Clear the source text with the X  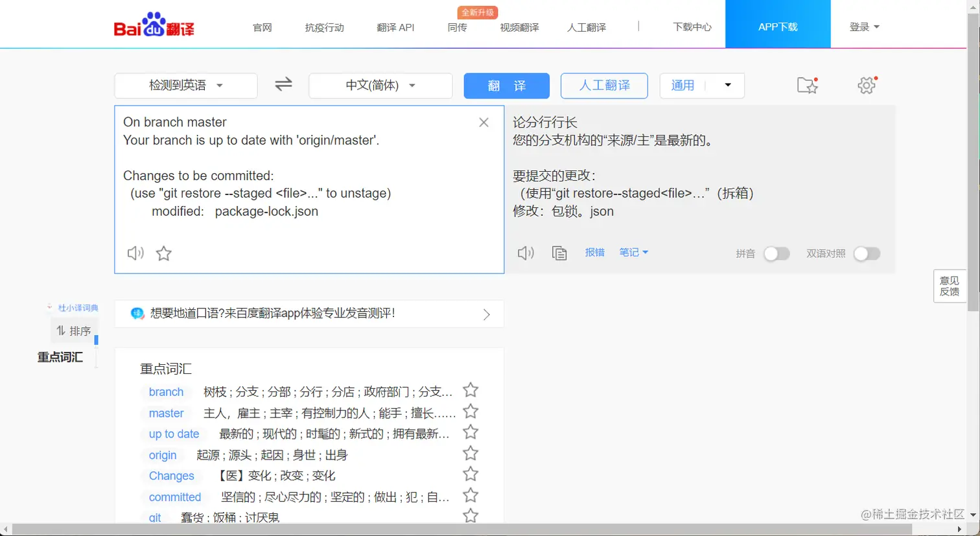[484, 122]
